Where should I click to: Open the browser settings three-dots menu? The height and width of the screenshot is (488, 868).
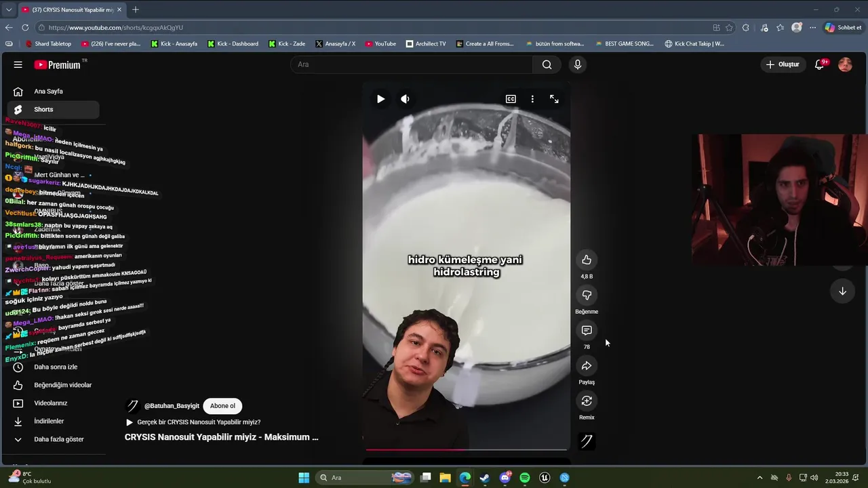click(x=813, y=28)
